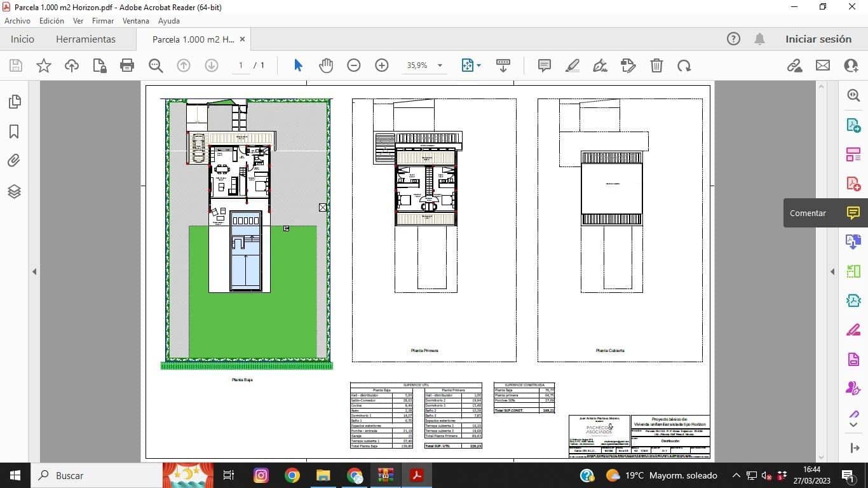Click the Print file icon

(x=127, y=65)
